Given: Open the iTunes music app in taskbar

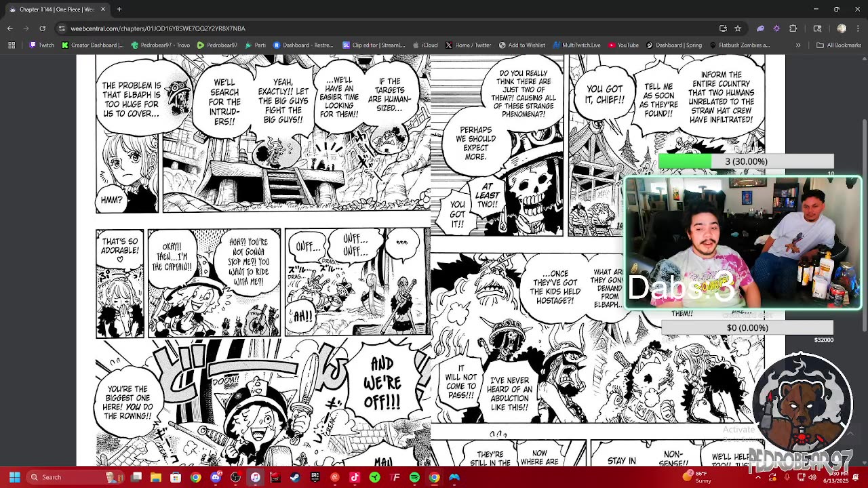Looking at the screenshot, I should click(x=255, y=477).
